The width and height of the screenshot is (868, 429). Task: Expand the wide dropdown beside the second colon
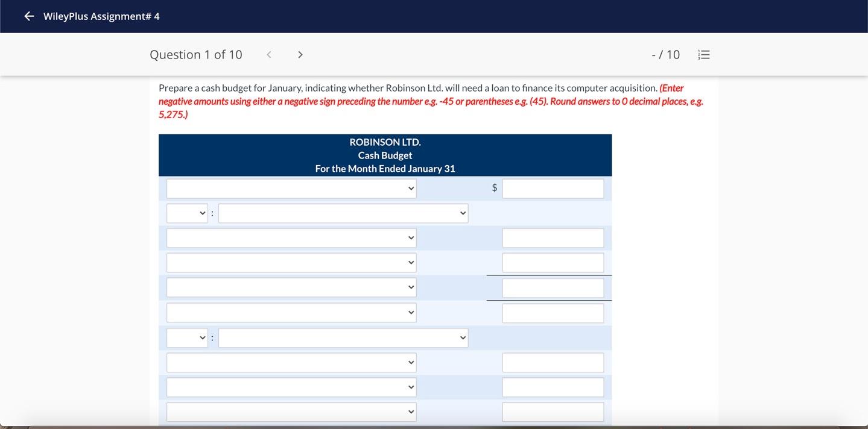point(343,337)
